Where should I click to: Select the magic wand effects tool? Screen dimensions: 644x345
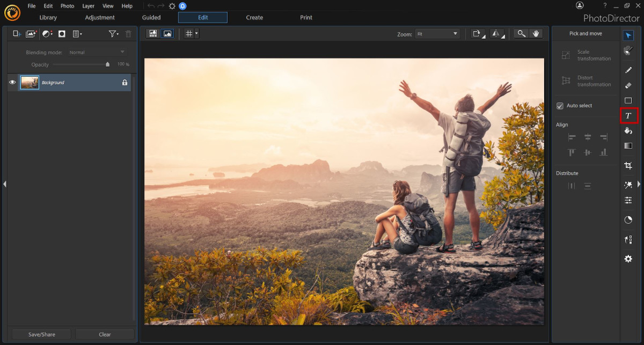click(x=628, y=185)
